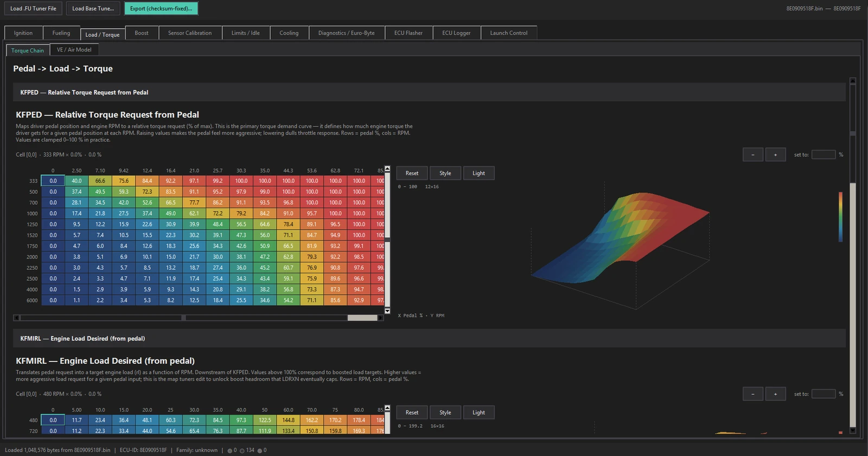Click Load .FU Tuner File button

coord(33,9)
